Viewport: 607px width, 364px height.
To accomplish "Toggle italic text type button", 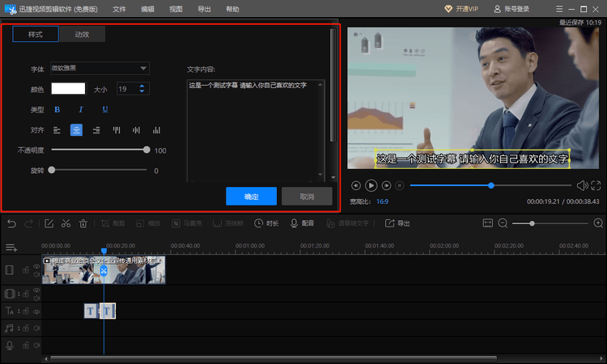I will point(81,109).
